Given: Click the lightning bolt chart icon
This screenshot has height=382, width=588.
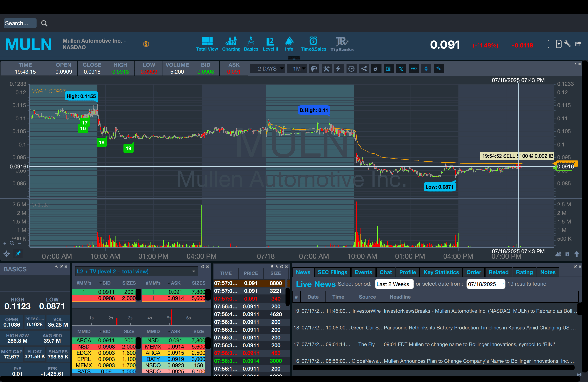Looking at the screenshot, I should click(x=338, y=69).
